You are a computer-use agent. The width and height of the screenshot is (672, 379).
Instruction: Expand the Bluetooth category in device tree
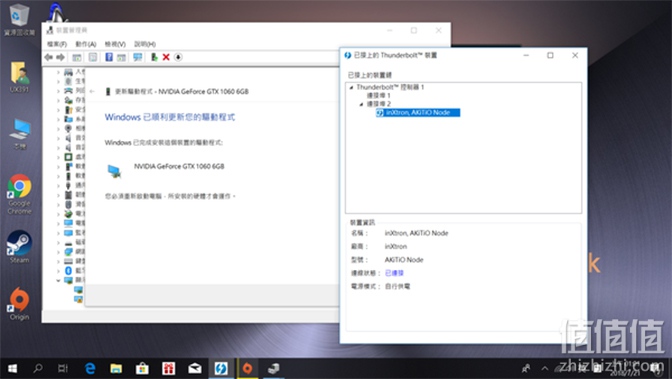tap(58, 271)
